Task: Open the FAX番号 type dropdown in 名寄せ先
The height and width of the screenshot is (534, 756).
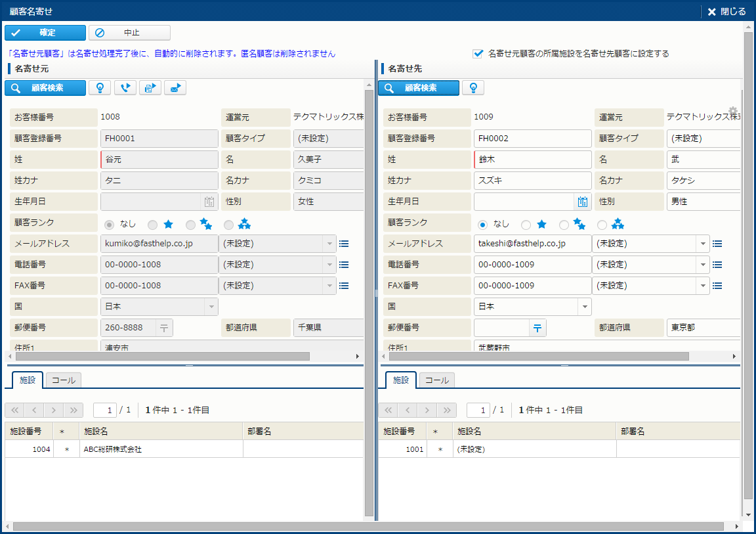Action: tap(703, 286)
